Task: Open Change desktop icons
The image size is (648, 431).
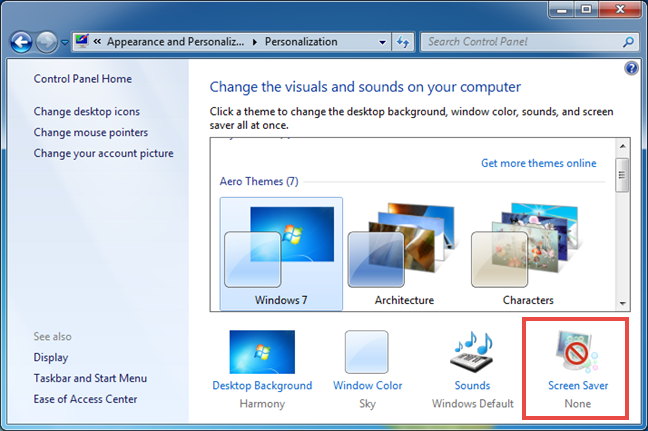Action: [x=87, y=112]
